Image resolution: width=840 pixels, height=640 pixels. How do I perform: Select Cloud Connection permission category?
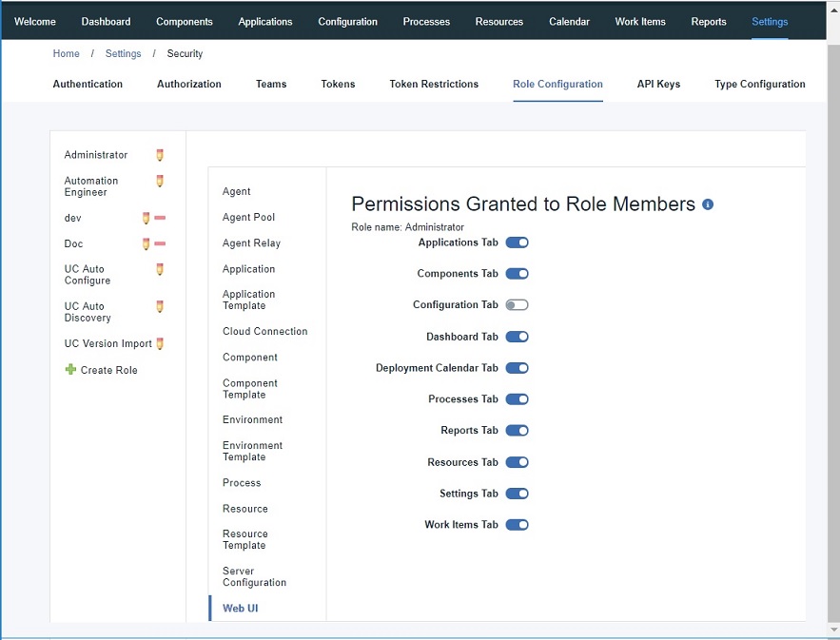[264, 332]
